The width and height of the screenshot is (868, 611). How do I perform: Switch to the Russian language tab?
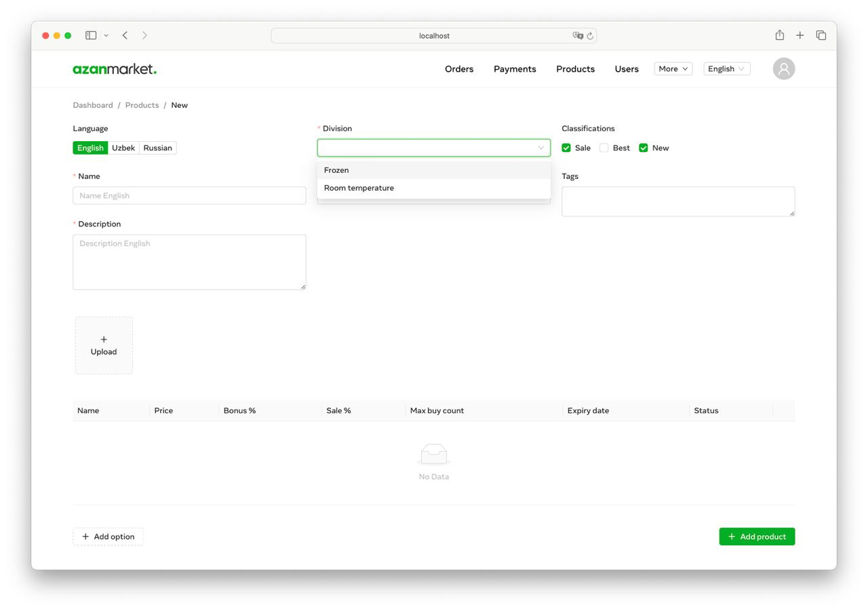tap(157, 147)
